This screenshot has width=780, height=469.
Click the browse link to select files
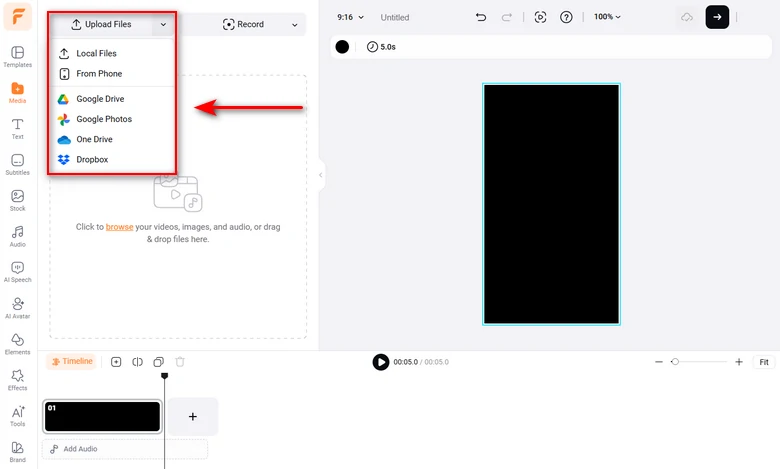point(119,227)
